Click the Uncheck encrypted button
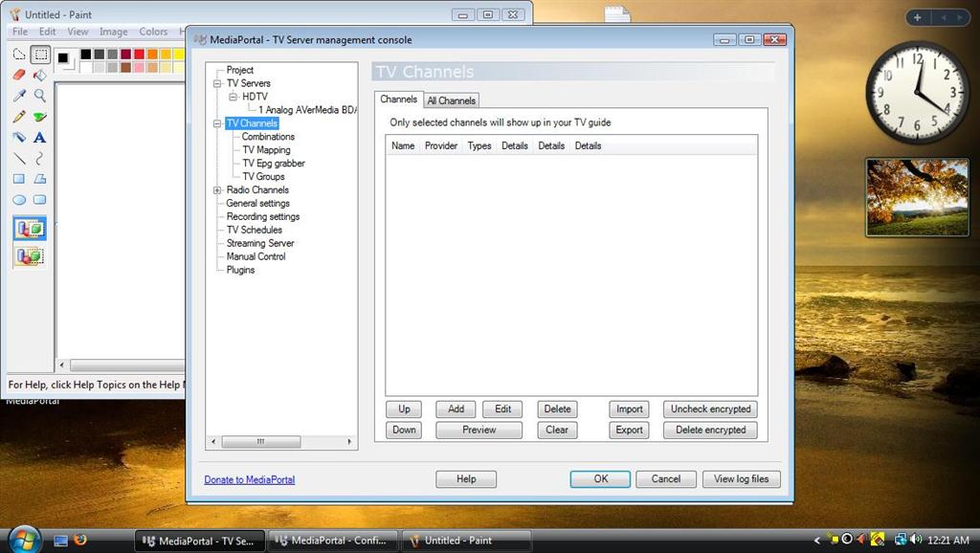 pos(711,409)
